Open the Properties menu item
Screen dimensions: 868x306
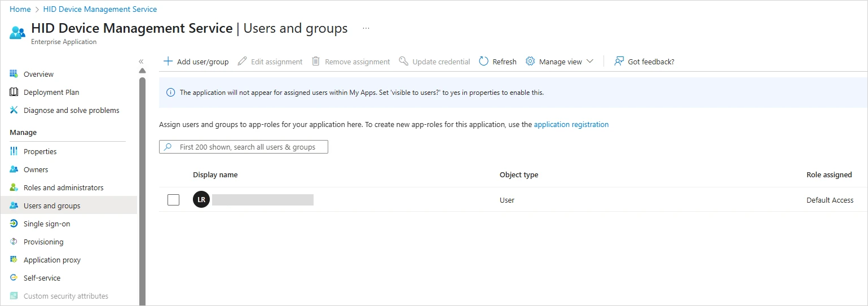(40, 151)
